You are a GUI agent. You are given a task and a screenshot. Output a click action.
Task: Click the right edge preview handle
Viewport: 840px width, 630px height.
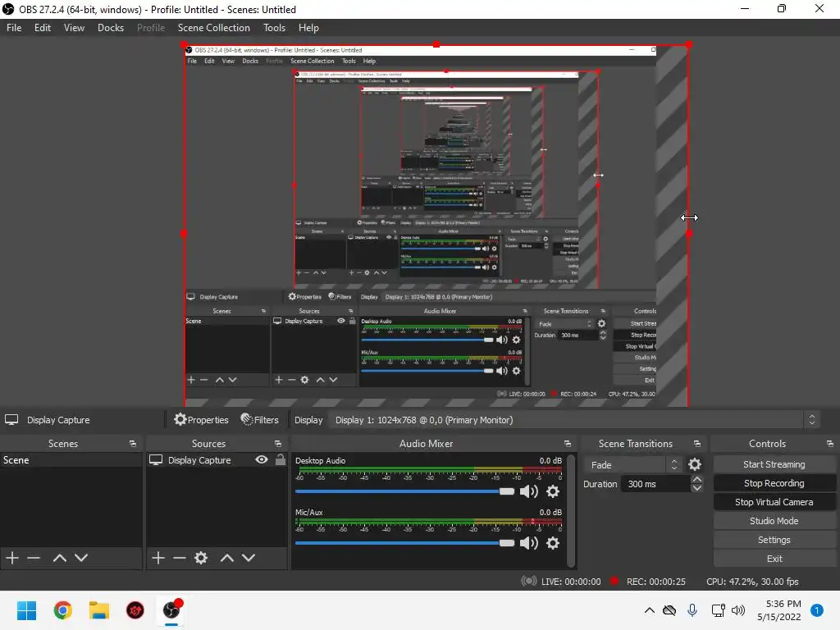pyautogui.click(x=689, y=234)
